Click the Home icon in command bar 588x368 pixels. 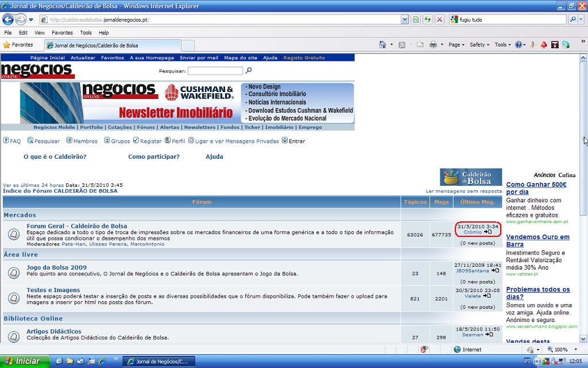click(x=382, y=45)
